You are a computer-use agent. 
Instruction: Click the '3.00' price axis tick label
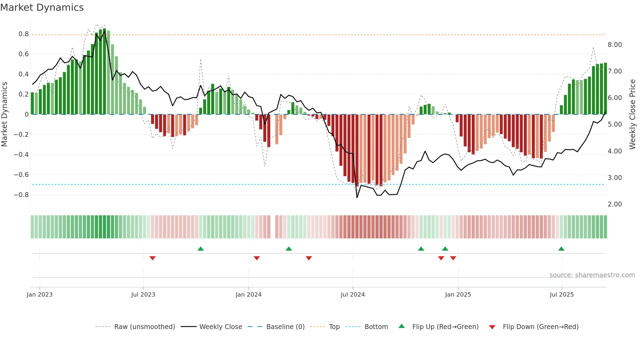(x=615, y=178)
